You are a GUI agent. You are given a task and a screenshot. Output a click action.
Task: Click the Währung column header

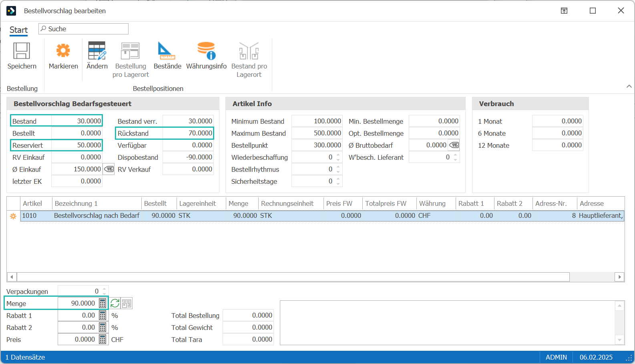pyautogui.click(x=436, y=203)
